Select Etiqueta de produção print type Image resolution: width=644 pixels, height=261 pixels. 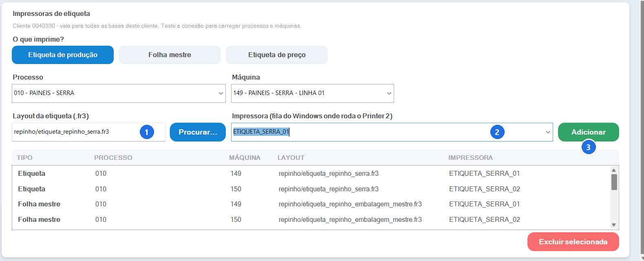(x=63, y=55)
